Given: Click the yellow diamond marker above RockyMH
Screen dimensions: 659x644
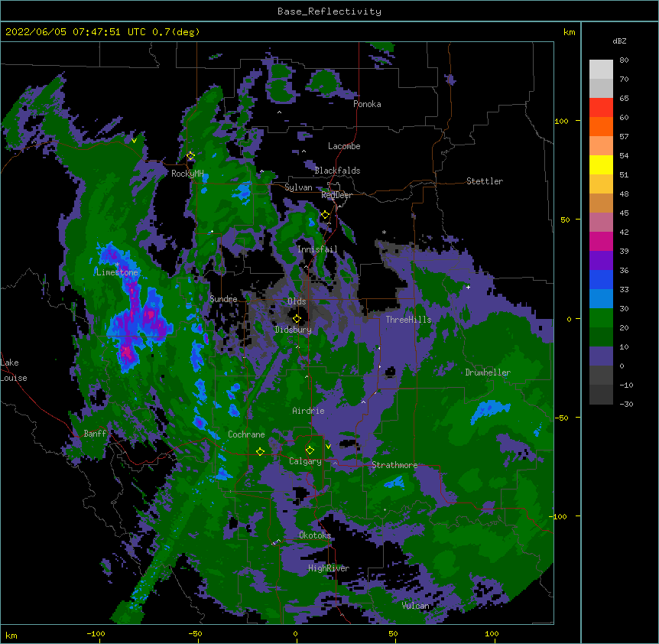Looking at the screenshot, I should coord(190,156).
